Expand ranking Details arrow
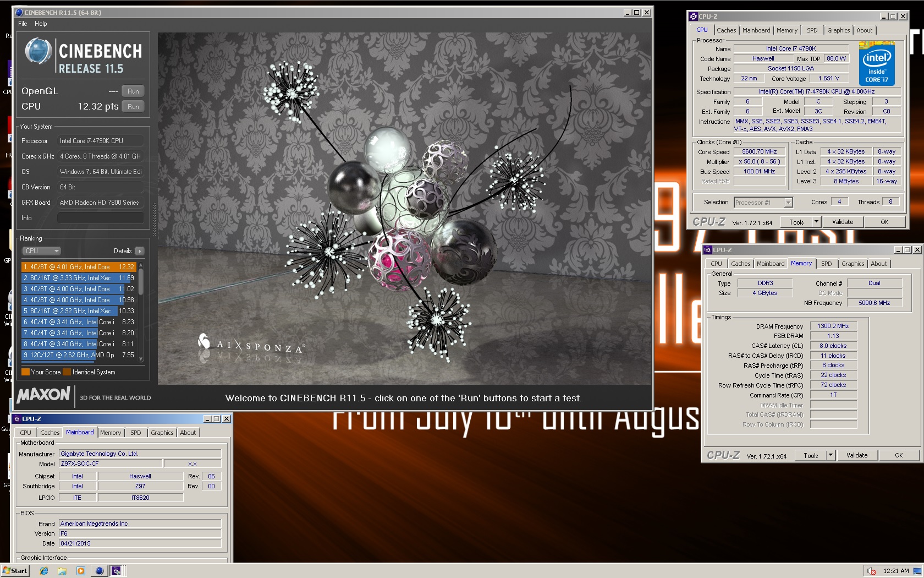 pyautogui.click(x=140, y=251)
